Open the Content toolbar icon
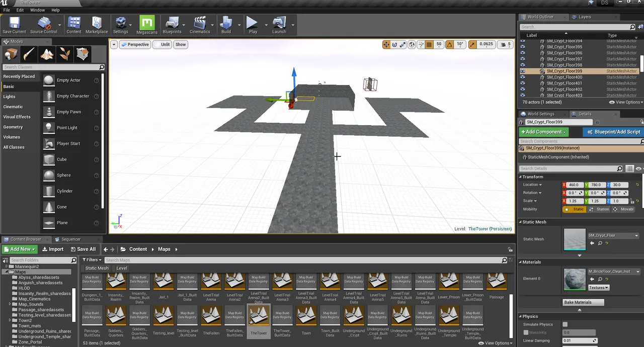Image resolution: width=644 pixels, height=347 pixels. pyautogui.click(x=74, y=25)
